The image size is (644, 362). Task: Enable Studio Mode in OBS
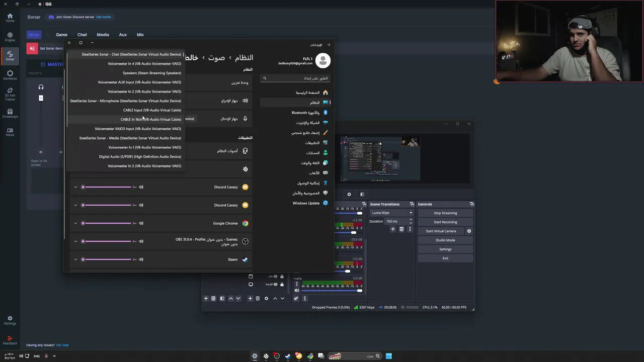[445, 240]
